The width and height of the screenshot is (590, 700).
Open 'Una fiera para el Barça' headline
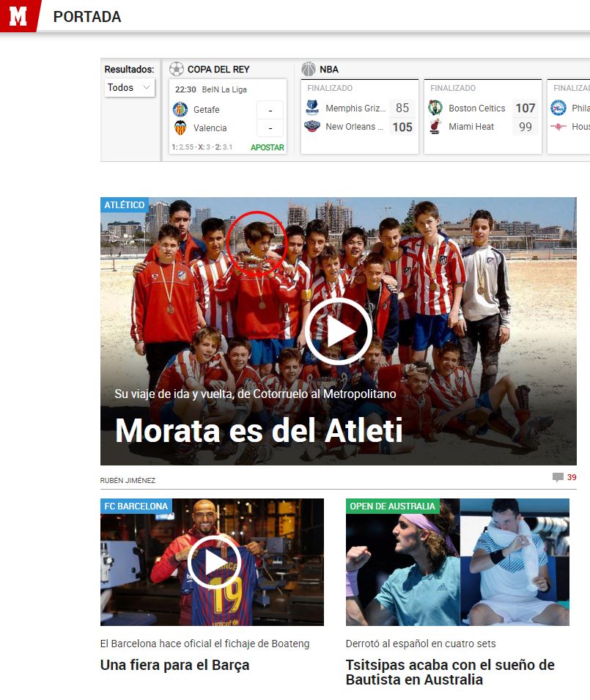click(174, 665)
